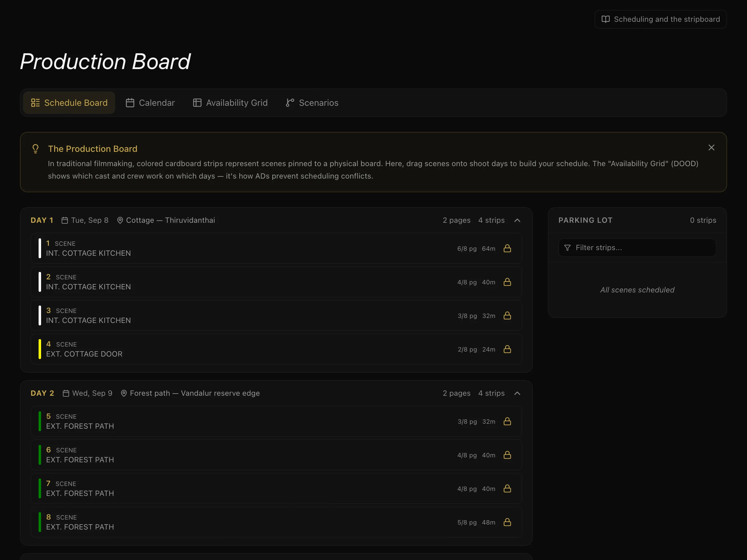Click the lightbulb icon in info banner
Image resolution: width=747 pixels, height=560 pixels.
tap(35, 149)
